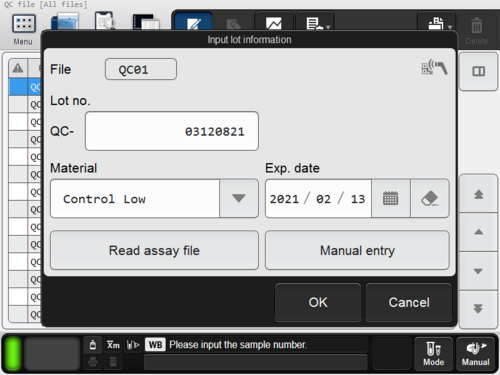Viewport: 500px width, 375px height.
Task: Click the QC- lot number input field
Action: click(172, 131)
